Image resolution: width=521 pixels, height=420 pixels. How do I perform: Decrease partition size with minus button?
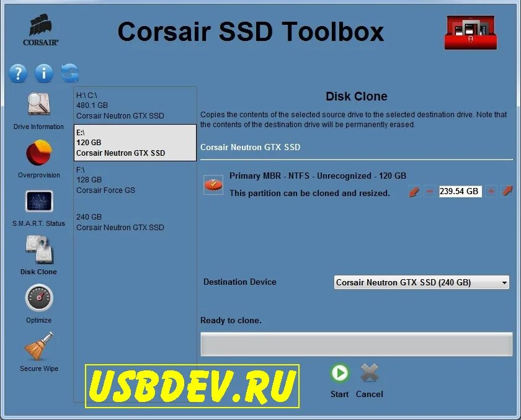[x=430, y=192]
